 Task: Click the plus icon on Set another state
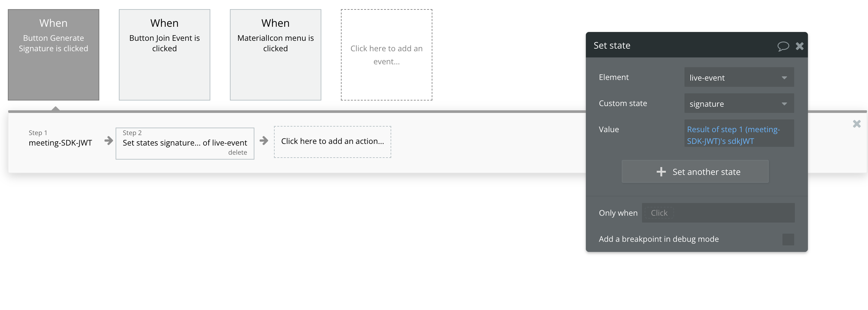click(x=661, y=172)
